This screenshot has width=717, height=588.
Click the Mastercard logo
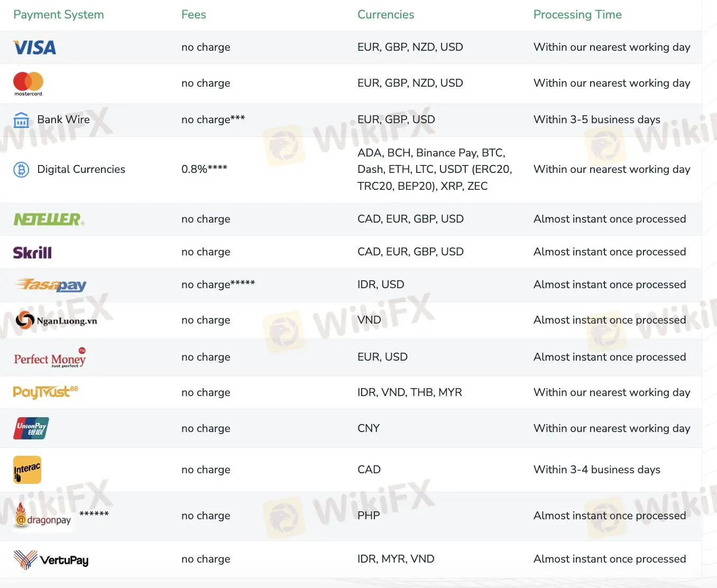pyautogui.click(x=28, y=83)
